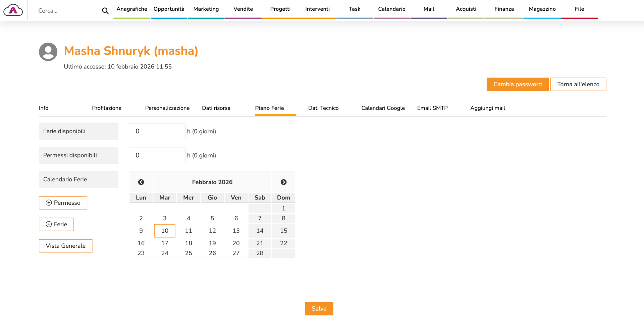Add a new Permesso entry
This screenshot has height=336, width=644.
(63, 203)
